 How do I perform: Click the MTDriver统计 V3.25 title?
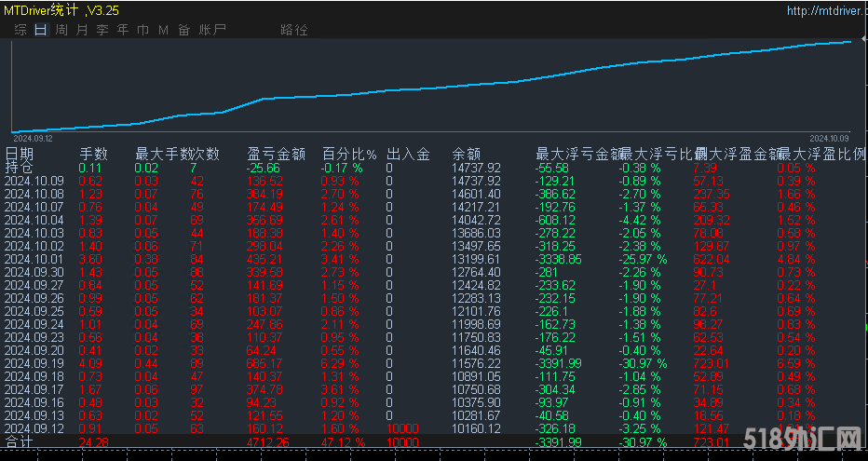click(61, 10)
